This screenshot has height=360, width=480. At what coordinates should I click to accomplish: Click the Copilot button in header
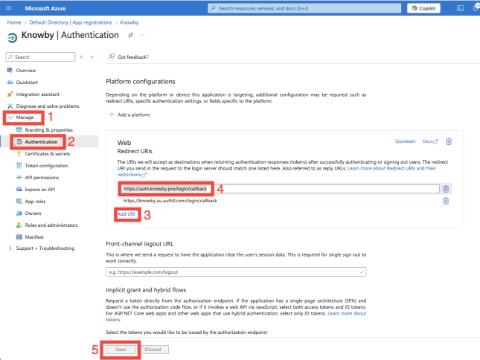coord(424,8)
